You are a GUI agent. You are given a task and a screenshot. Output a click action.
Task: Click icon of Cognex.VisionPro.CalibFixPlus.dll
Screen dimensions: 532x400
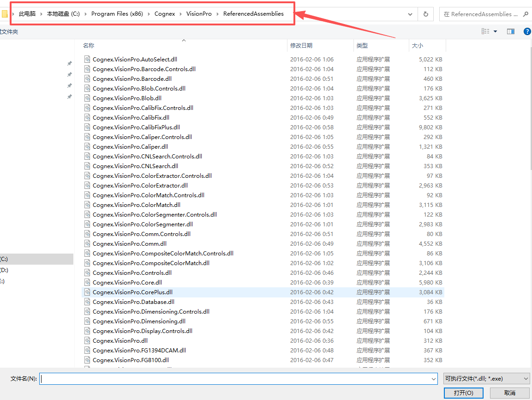(87, 127)
